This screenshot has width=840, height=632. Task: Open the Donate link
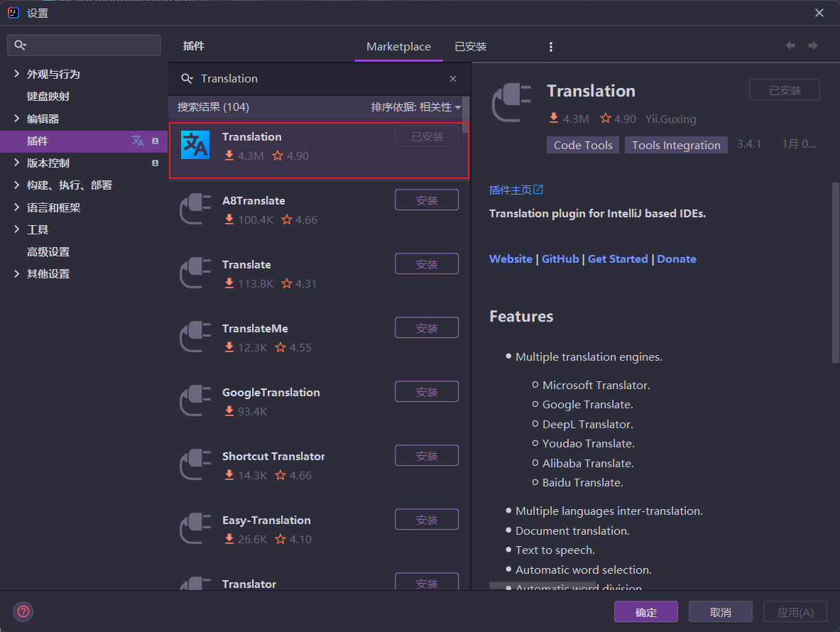point(677,258)
